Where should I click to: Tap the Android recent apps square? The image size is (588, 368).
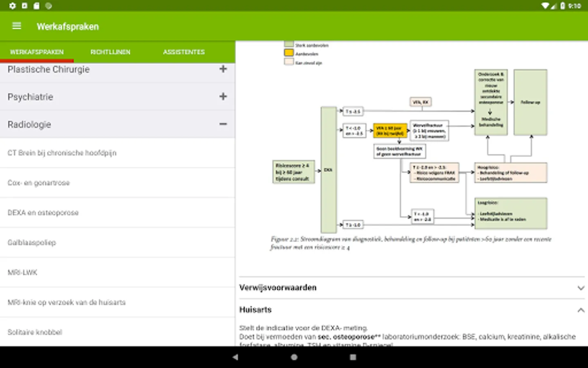pos(353,357)
